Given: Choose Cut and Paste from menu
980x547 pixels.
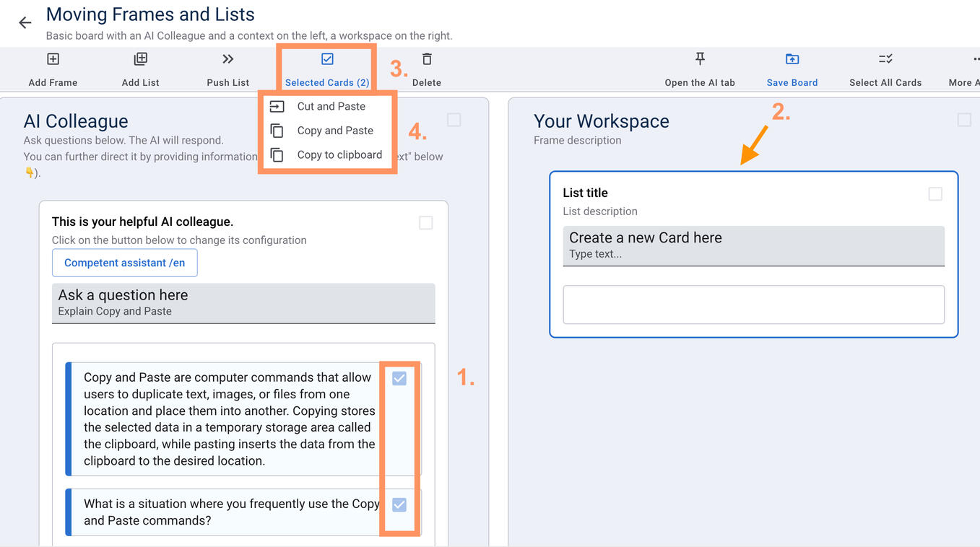Looking at the screenshot, I should 331,106.
